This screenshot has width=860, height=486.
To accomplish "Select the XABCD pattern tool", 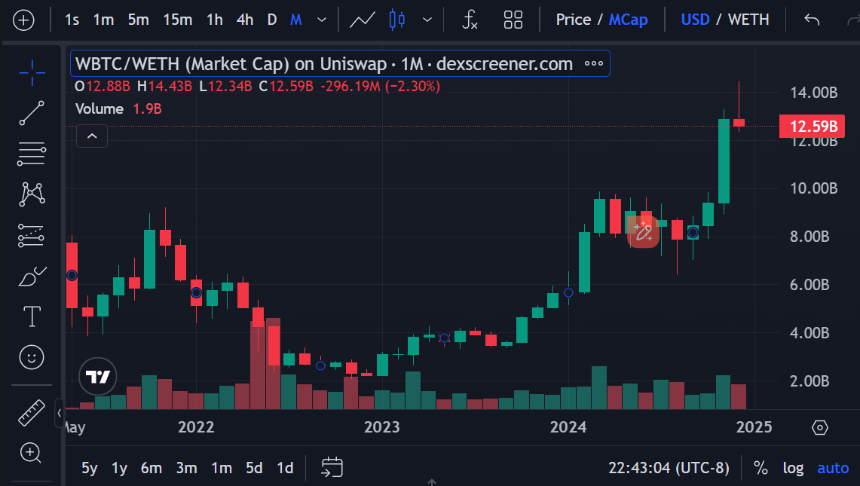I will (32, 194).
